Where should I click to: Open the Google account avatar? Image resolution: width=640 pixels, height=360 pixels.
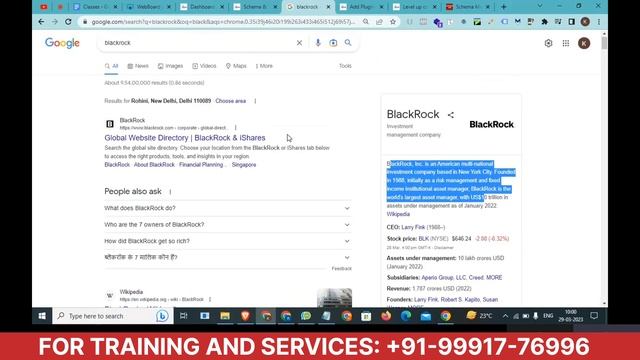click(584, 43)
